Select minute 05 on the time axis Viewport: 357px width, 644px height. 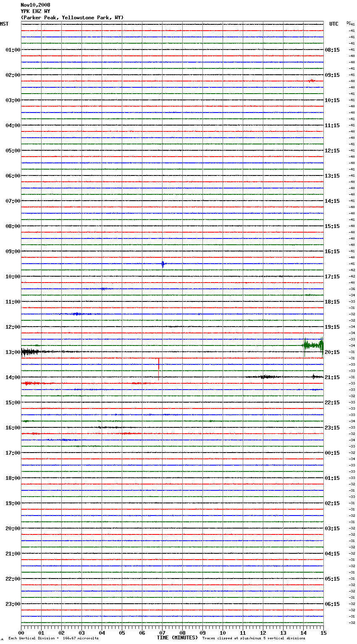pos(122,633)
